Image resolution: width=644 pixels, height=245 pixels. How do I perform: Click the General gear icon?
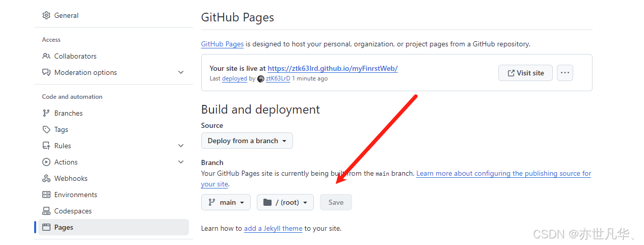coord(46,15)
